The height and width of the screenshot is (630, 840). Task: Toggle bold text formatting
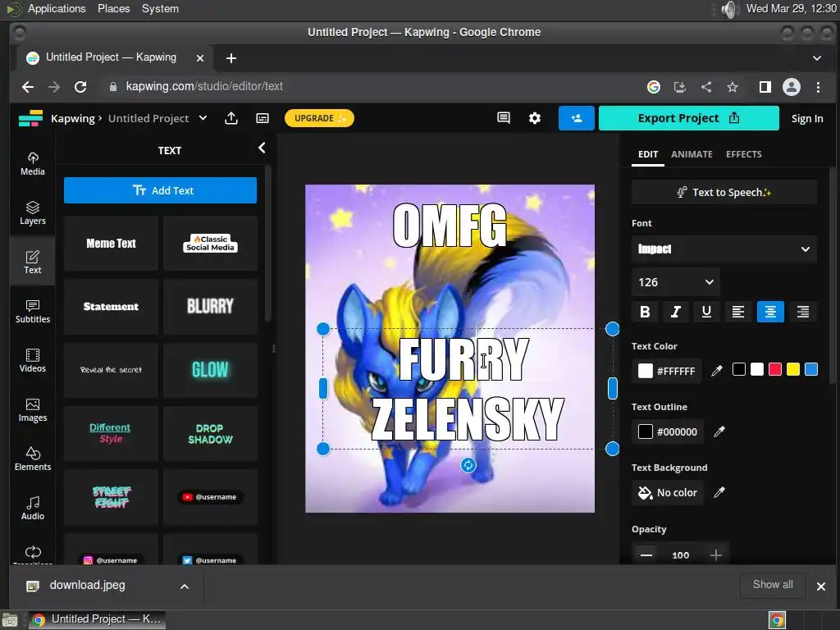645,312
